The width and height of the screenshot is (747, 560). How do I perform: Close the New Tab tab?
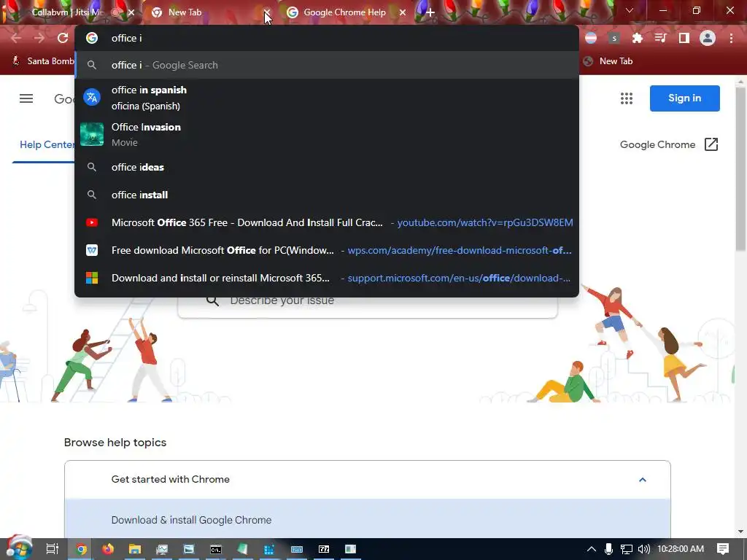point(267,12)
